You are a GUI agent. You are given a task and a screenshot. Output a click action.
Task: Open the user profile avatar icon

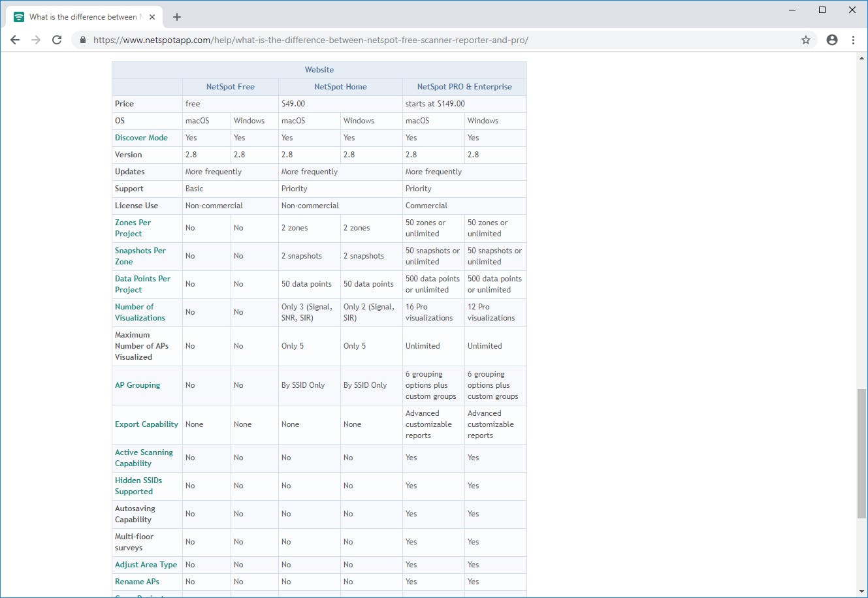[x=831, y=40]
